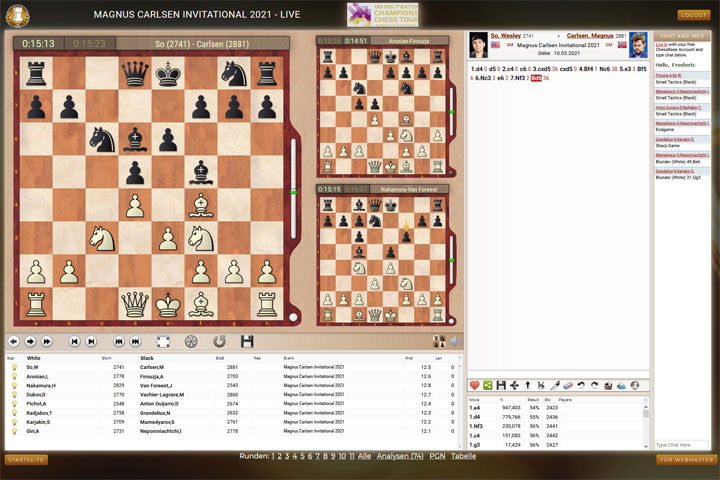
Task: Click the LOGOUT button
Action: pyautogui.click(x=693, y=15)
